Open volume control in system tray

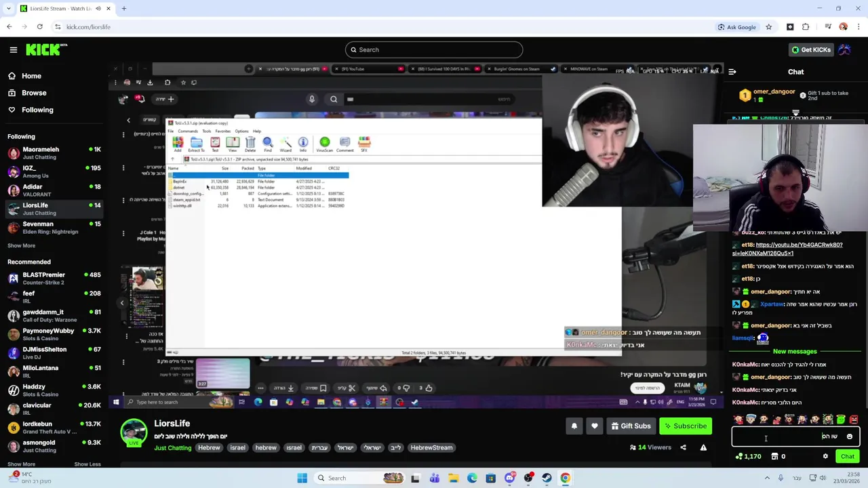click(x=823, y=478)
